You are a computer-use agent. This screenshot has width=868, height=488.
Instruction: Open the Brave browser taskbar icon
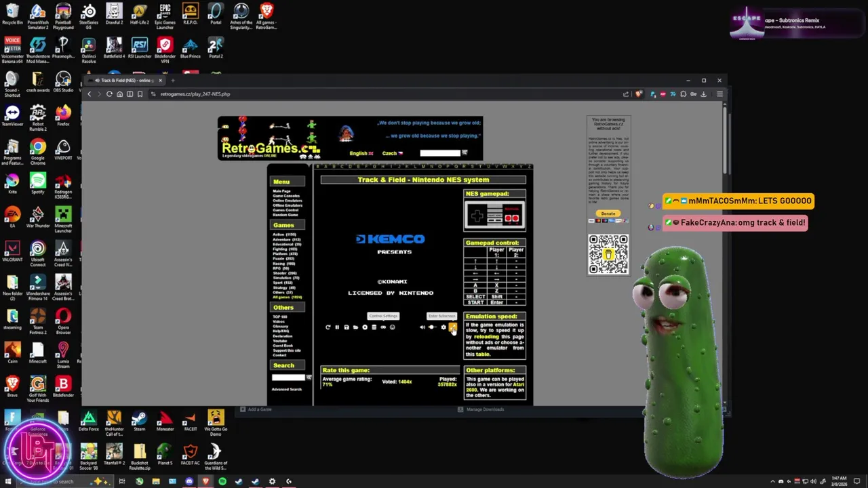pos(205,481)
